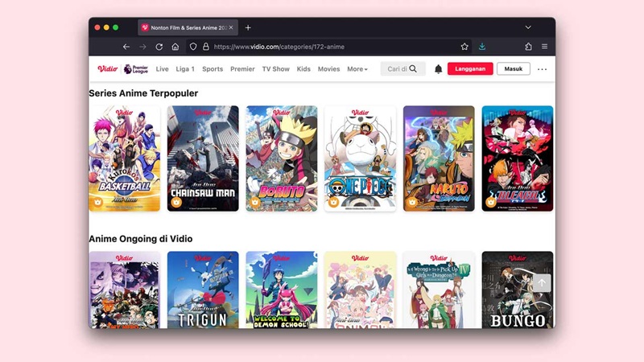
Task: Bookmark this page with the star icon
Action: click(464, 47)
